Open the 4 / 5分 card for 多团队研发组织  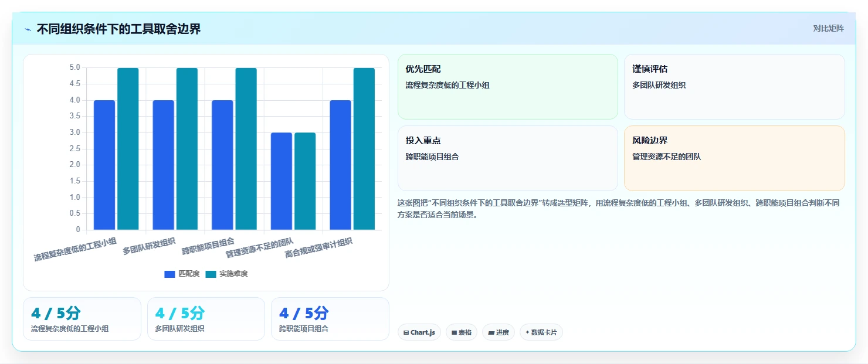(x=206, y=319)
